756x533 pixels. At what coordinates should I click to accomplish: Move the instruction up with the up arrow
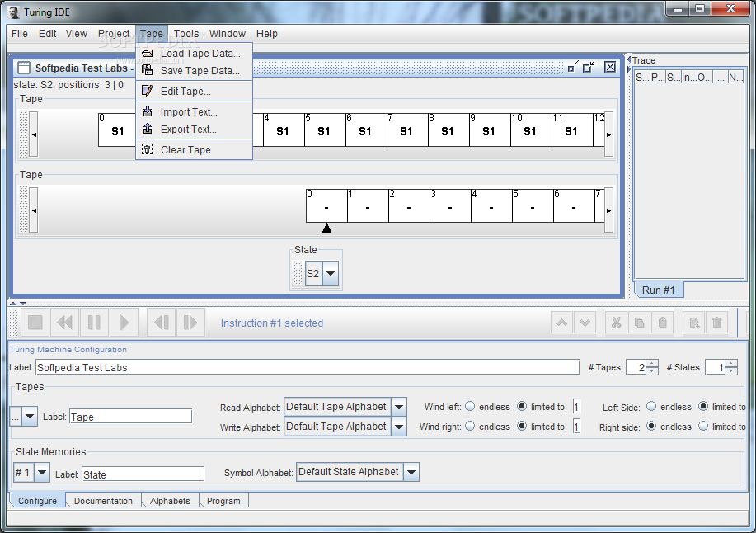561,323
